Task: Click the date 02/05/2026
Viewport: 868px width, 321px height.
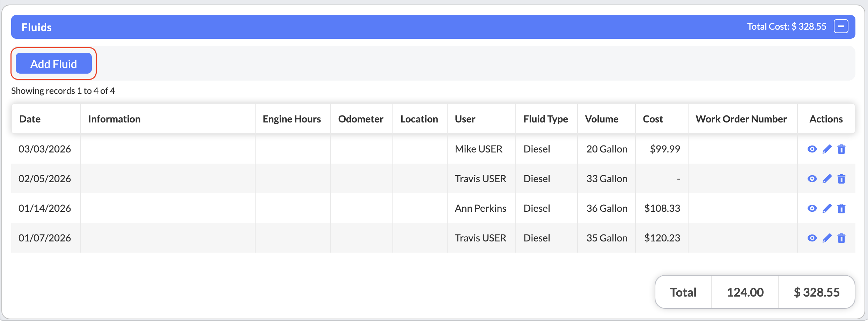Action: [x=45, y=179]
